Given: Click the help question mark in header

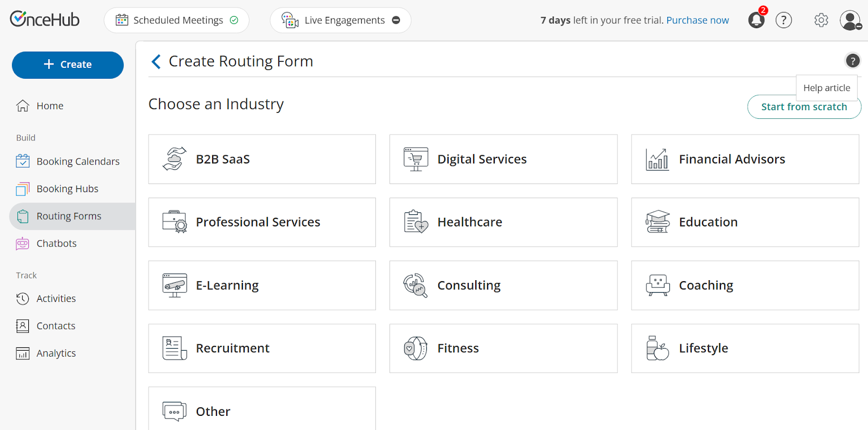Looking at the screenshot, I should click(x=783, y=21).
